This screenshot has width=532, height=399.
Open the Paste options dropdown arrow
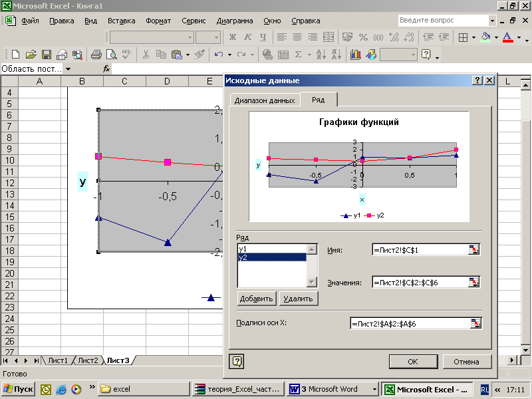(x=188, y=55)
